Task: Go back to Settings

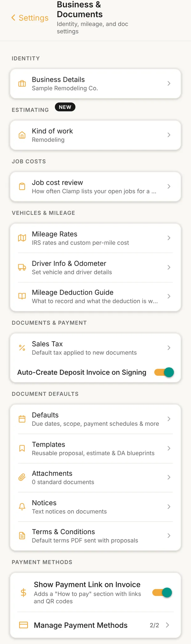Action: coord(30,18)
